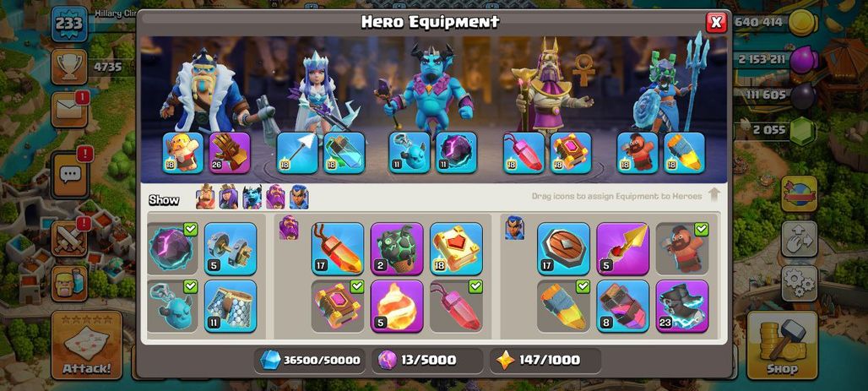Filter equipment by Minion Prince
This screenshot has height=391, width=868.
click(x=252, y=197)
